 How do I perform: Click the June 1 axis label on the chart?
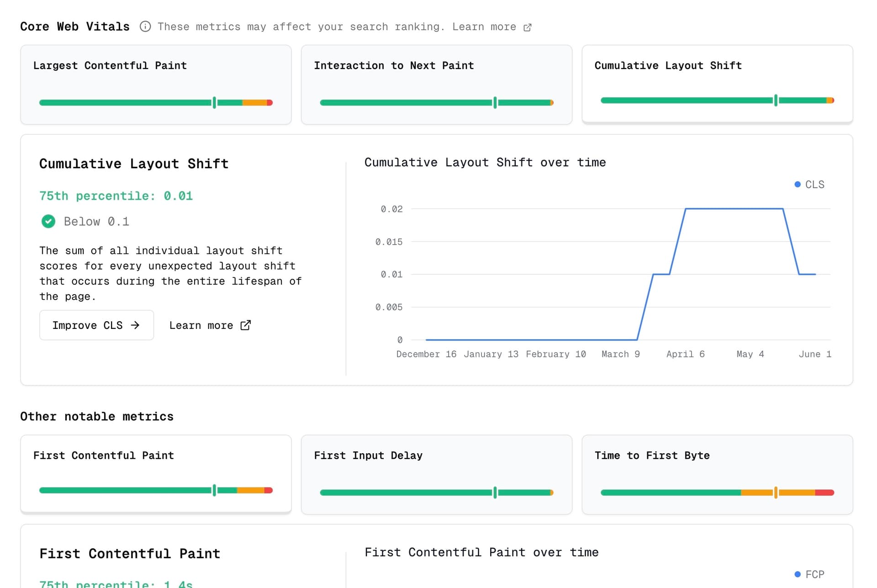pos(815,354)
